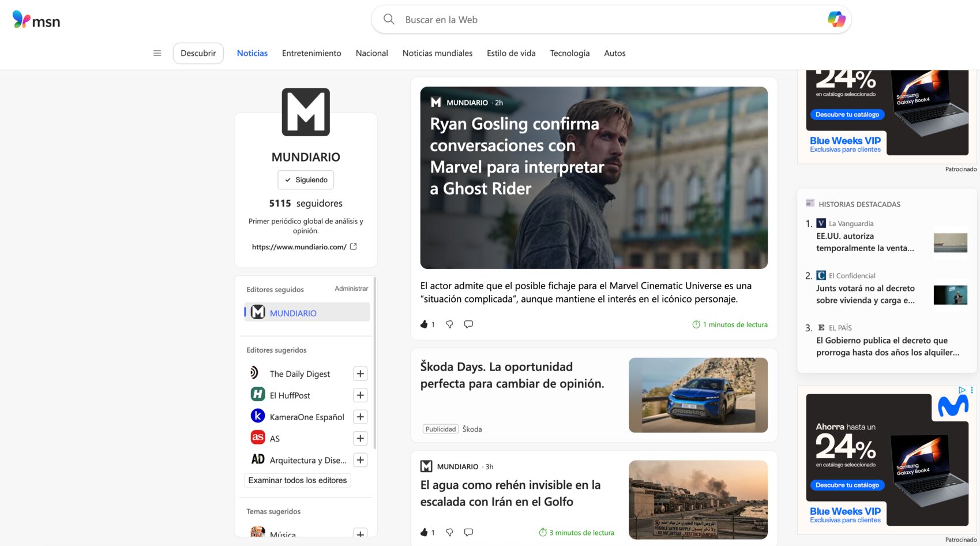Click '1 minutos de lectura' text
Viewport: 980px width, 546px height.
pyautogui.click(x=735, y=324)
